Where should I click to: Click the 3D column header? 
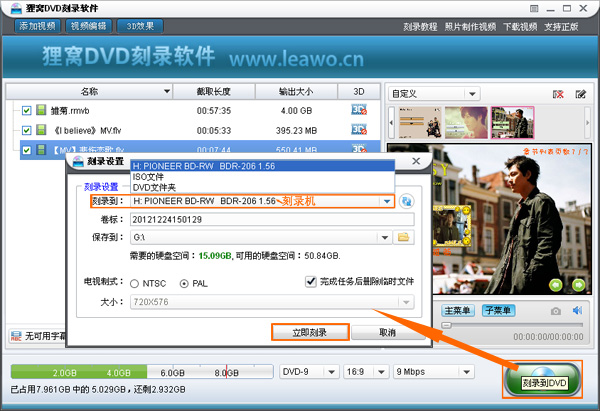359,92
